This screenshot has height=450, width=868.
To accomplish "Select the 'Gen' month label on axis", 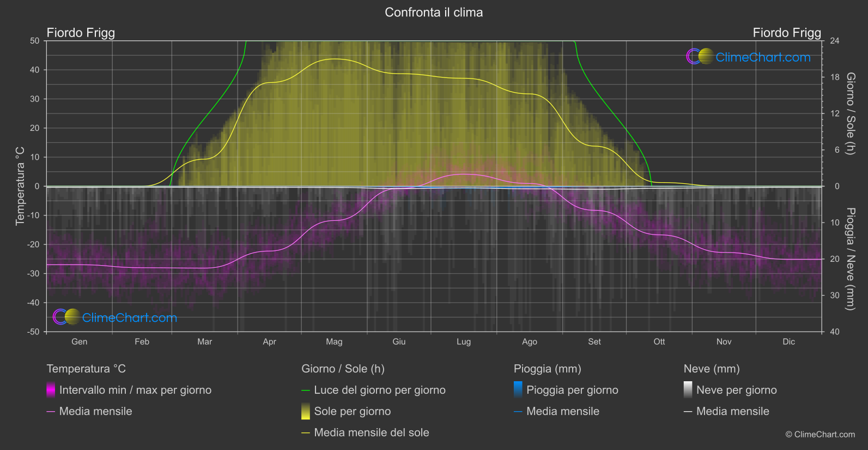I will (80, 341).
